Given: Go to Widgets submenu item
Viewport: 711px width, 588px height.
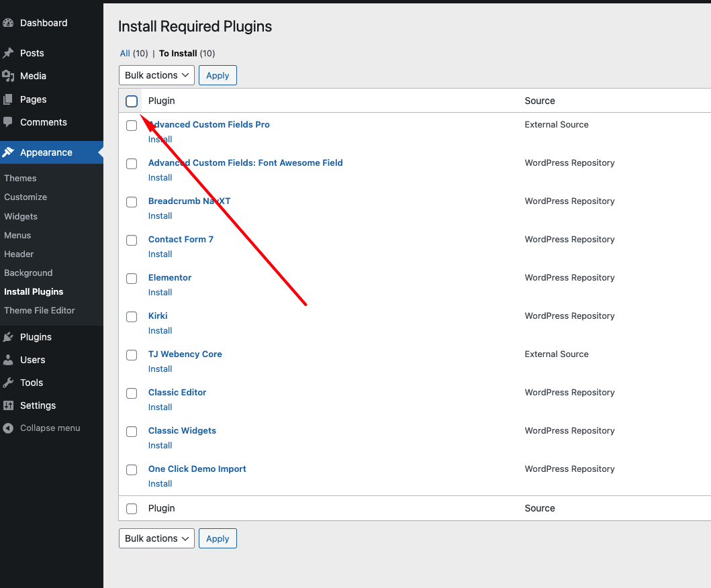Looking at the screenshot, I should [21, 216].
